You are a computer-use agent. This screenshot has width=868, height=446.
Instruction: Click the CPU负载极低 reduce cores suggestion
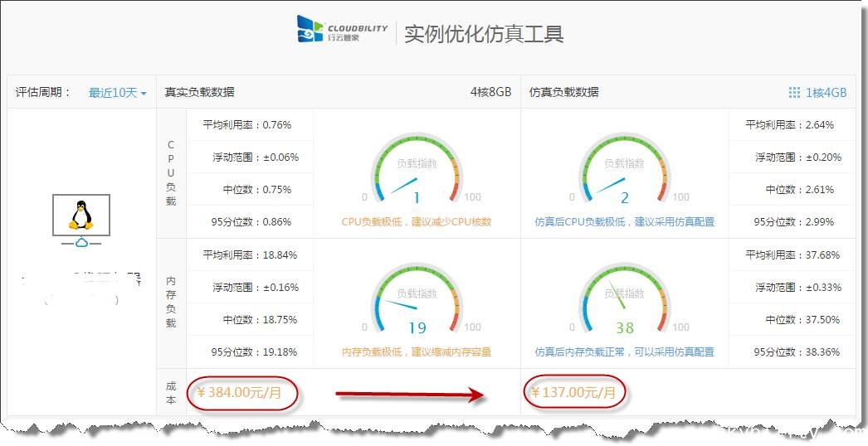tap(417, 222)
